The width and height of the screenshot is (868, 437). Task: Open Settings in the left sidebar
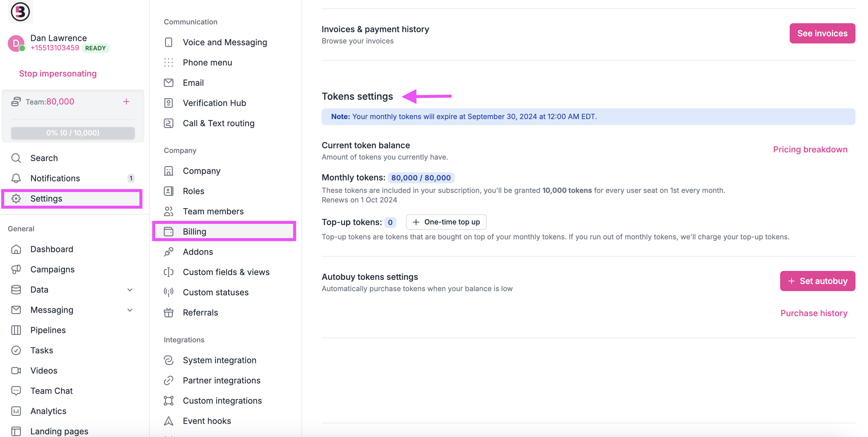point(72,198)
